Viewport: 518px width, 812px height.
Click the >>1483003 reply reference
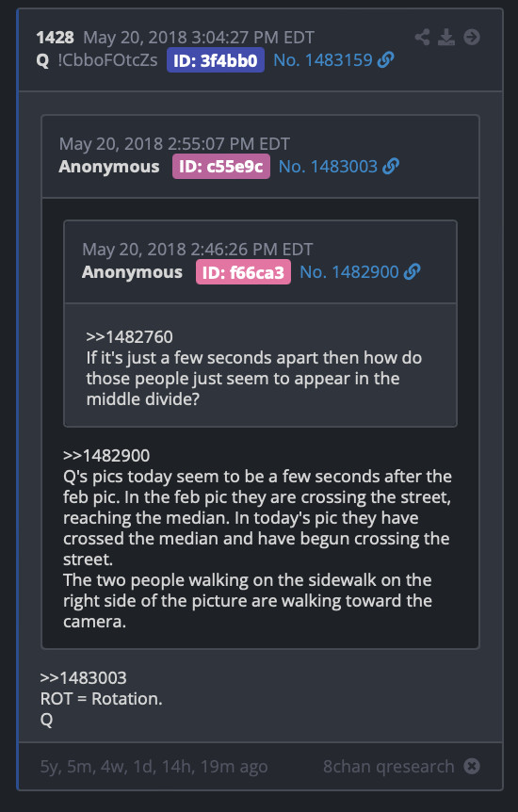click(x=84, y=678)
